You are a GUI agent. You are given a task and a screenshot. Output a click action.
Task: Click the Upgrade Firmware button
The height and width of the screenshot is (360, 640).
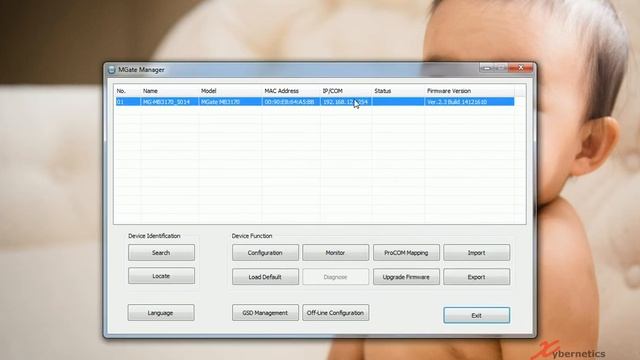[x=406, y=277]
